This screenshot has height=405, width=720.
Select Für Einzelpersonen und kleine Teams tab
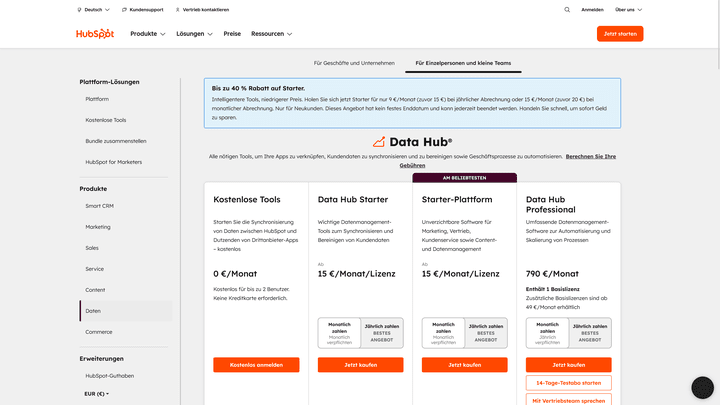point(463,63)
